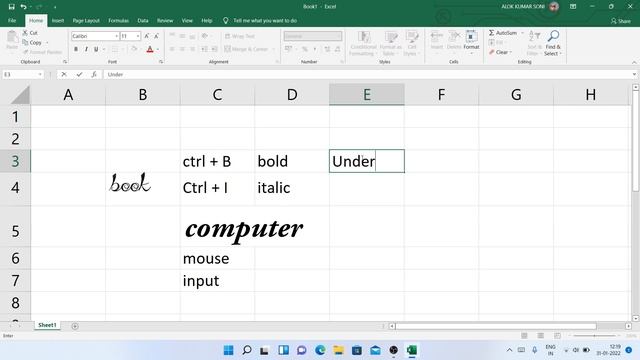Switch to the Formulas tab
The width and height of the screenshot is (640, 360).
(118, 20)
